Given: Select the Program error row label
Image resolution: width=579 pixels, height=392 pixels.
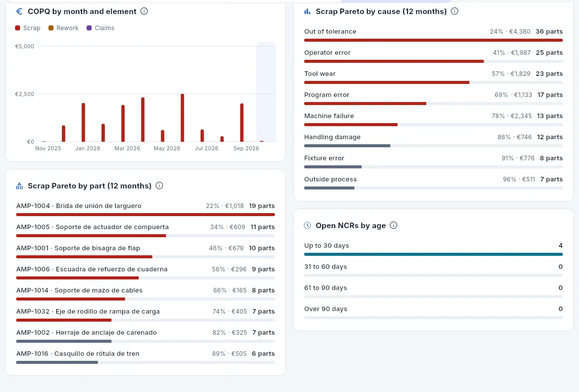Looking at the screenshot, I should tap(326, 95).
